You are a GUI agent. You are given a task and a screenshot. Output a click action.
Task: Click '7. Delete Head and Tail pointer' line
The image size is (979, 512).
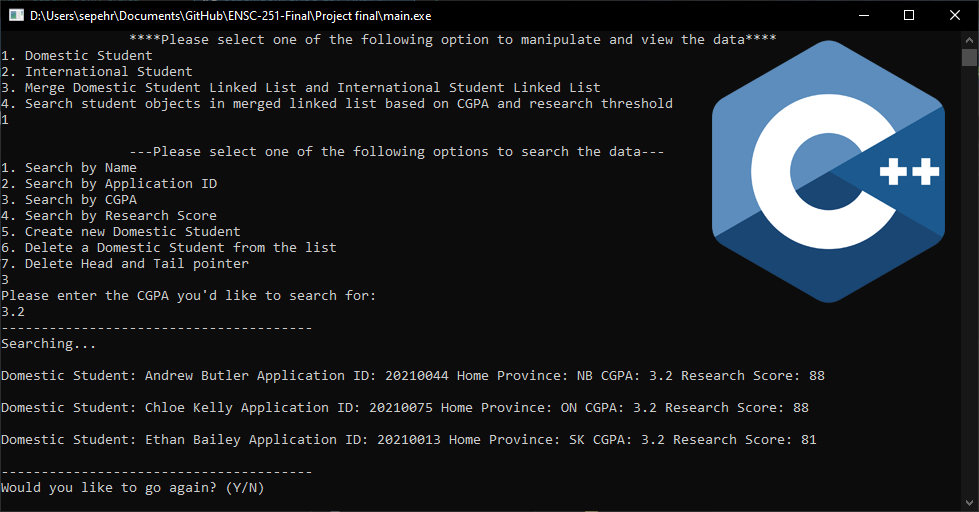pyautogui.click(x=125, y=264)
